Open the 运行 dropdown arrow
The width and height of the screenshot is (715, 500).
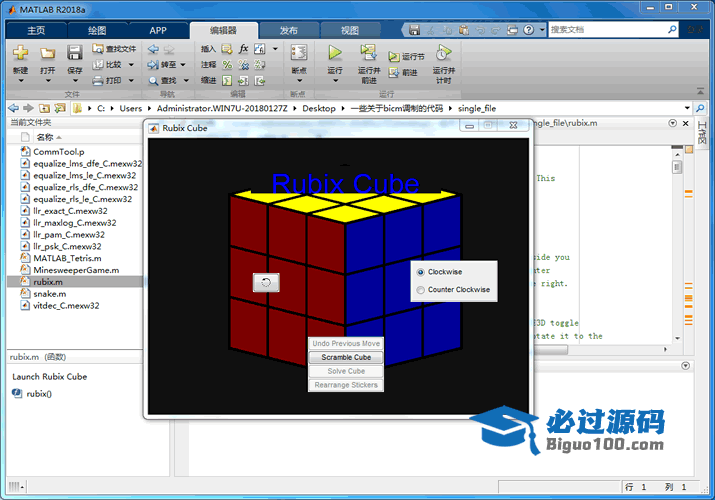[x=335, y=81]
